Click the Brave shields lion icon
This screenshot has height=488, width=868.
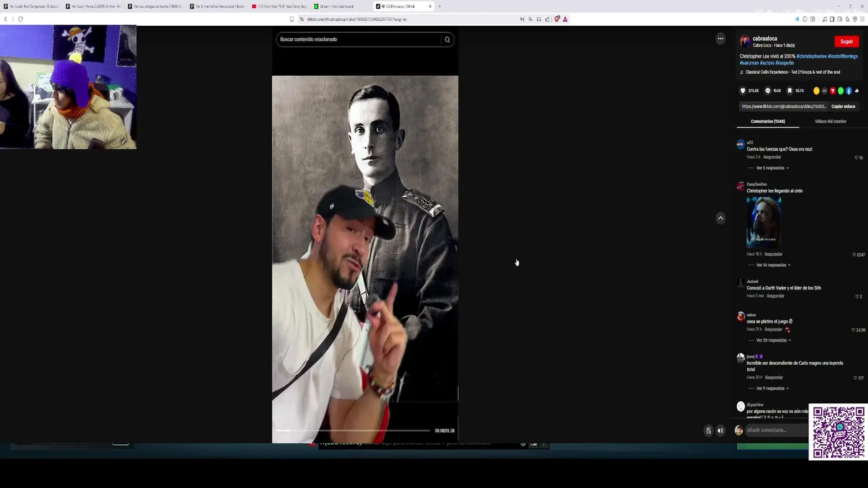557,19
